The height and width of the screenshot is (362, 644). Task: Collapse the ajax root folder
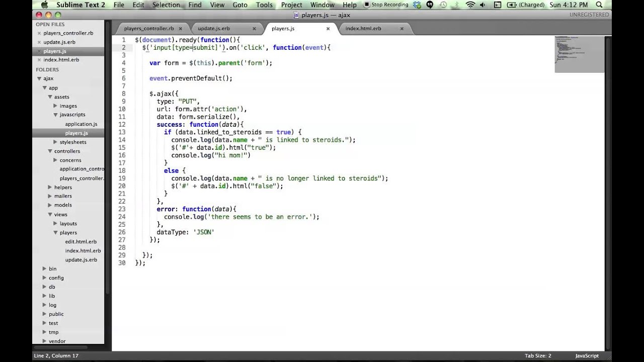(x=39, y=78)
